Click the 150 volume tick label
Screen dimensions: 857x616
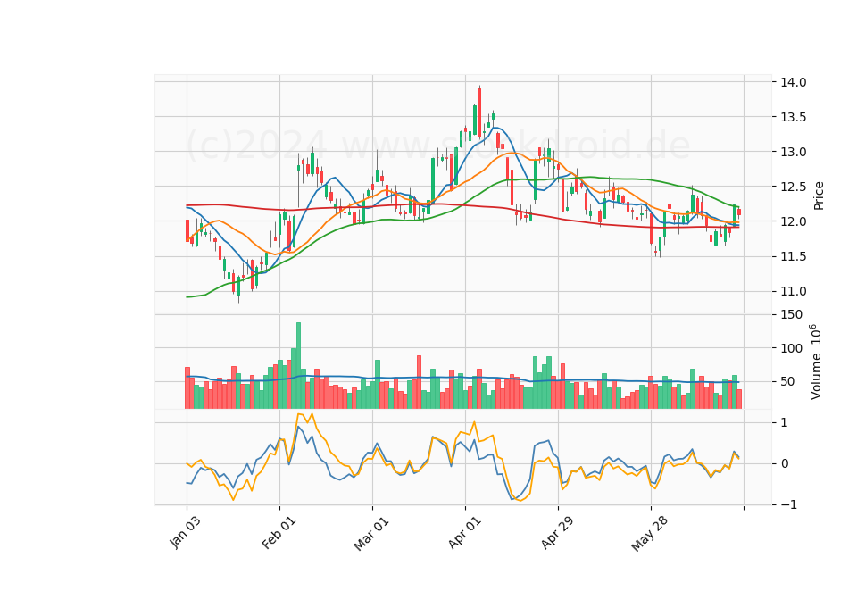pos(792,314)
